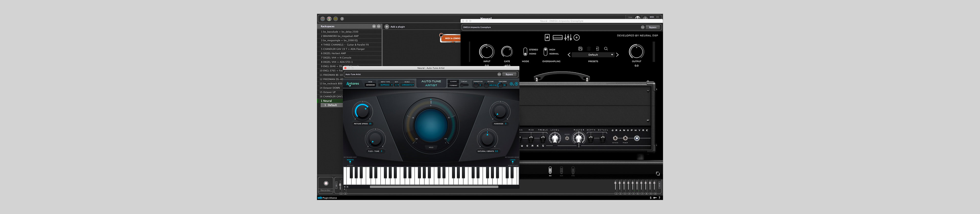Toggle High/Normal oversampling switch

pos(545,51)
